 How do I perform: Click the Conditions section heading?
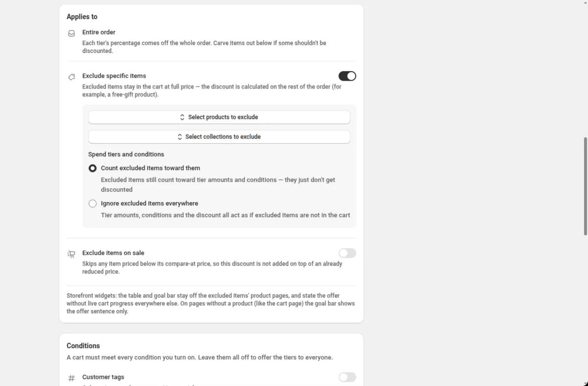[83, 346]
